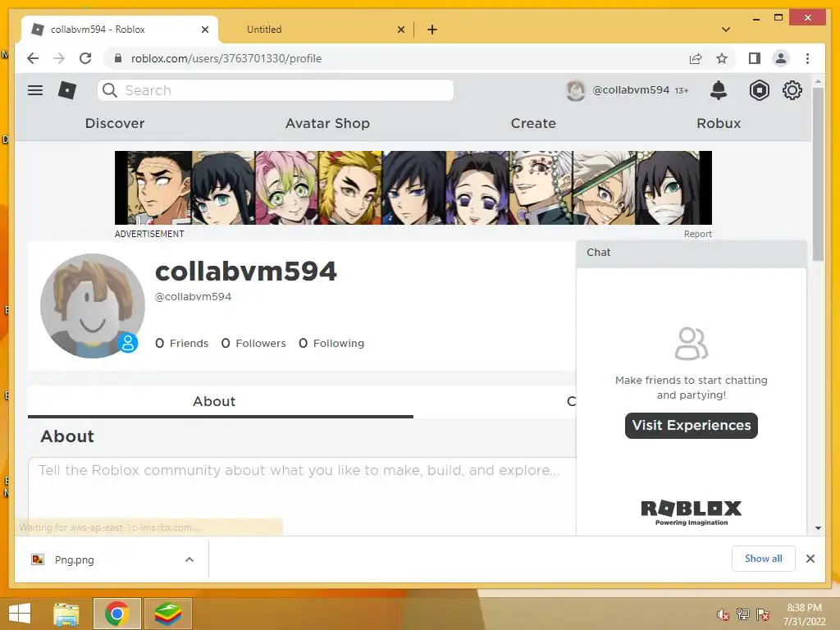Click the Roblox search field
The width and height of the screenshot is (840, 630).
[x=276, y=90]
